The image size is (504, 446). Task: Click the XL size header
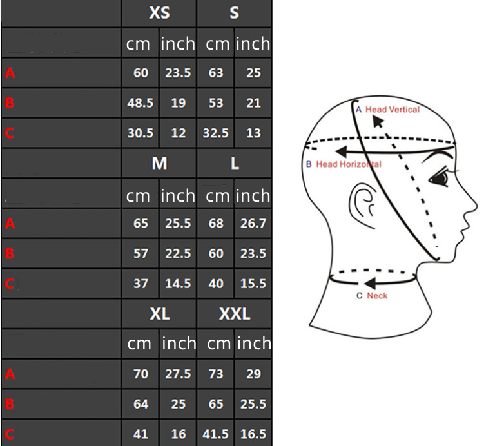tap(159, 315)
